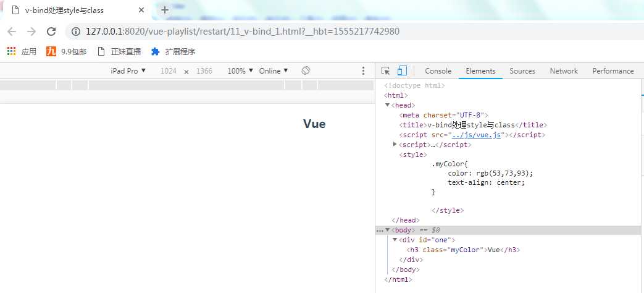Click the Vue heading in the page
The height and width of the screenshot is (293, 644).
click(314, 124)
